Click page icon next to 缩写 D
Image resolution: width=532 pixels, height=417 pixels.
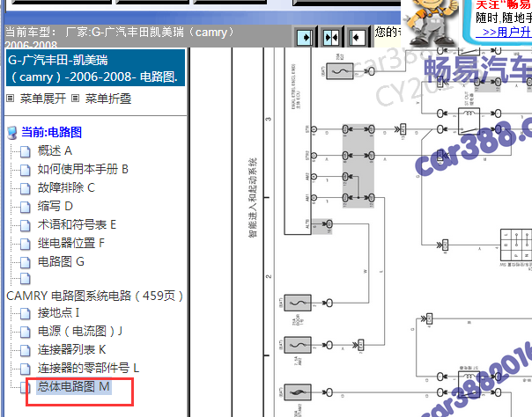(x=26, y=207)
